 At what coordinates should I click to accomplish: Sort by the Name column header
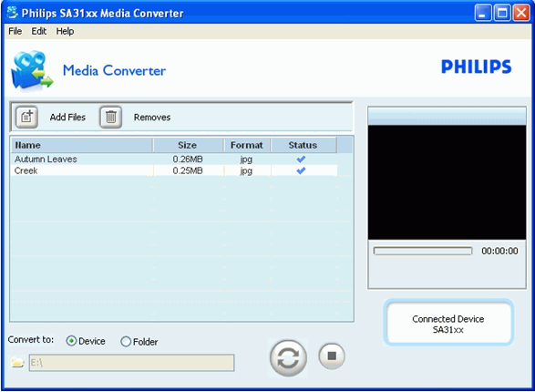(x=82, y=145)
